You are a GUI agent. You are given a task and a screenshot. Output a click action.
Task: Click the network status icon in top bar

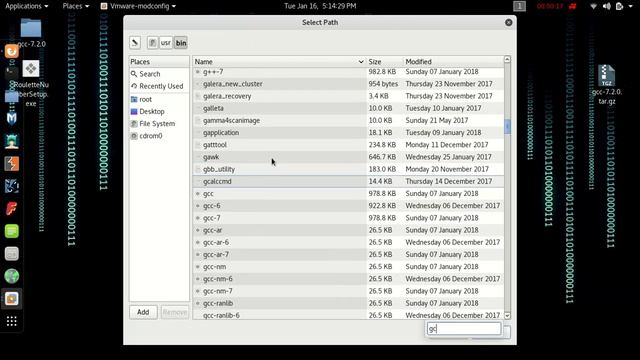pyautogui.click(x=593, y=6)
